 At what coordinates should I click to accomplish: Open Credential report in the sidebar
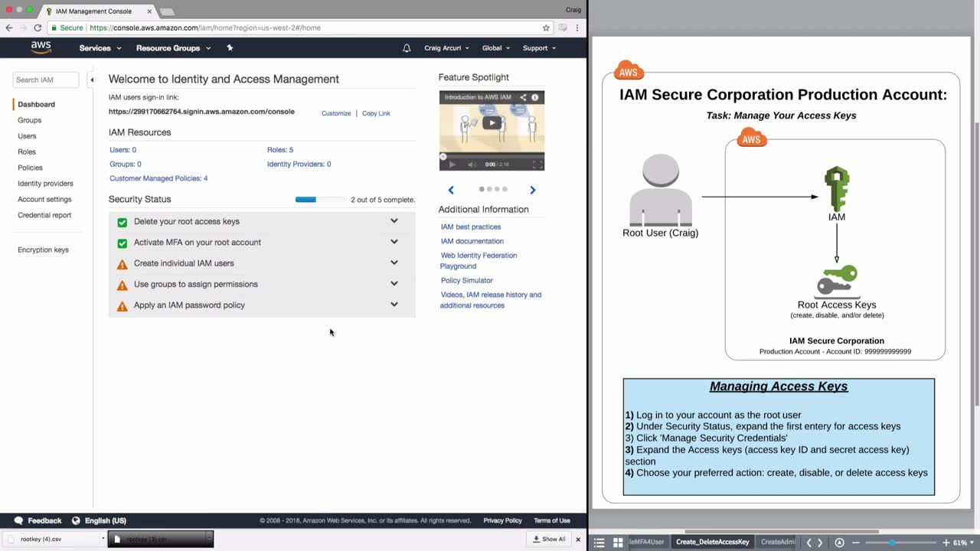[x=44, y=215]
